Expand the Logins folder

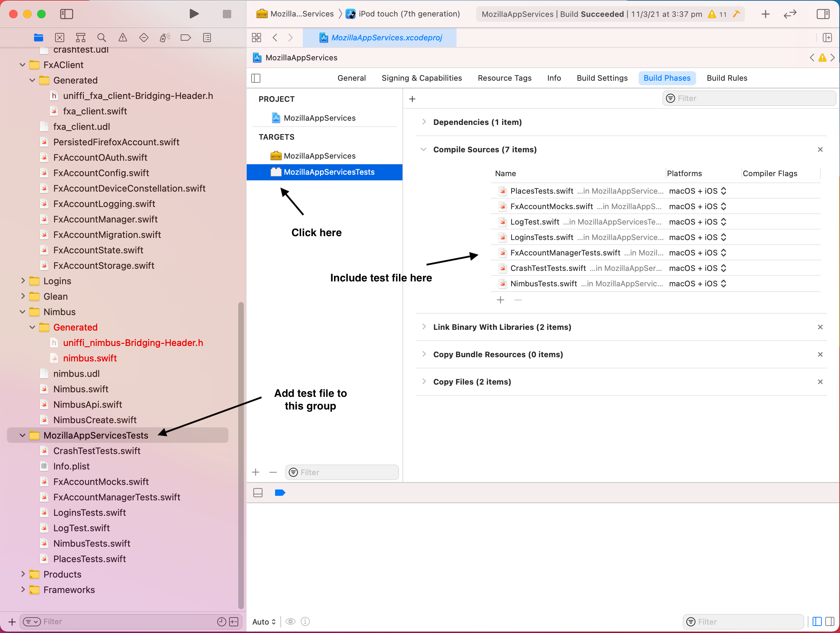pyautogui.click(x=23, y=281)
